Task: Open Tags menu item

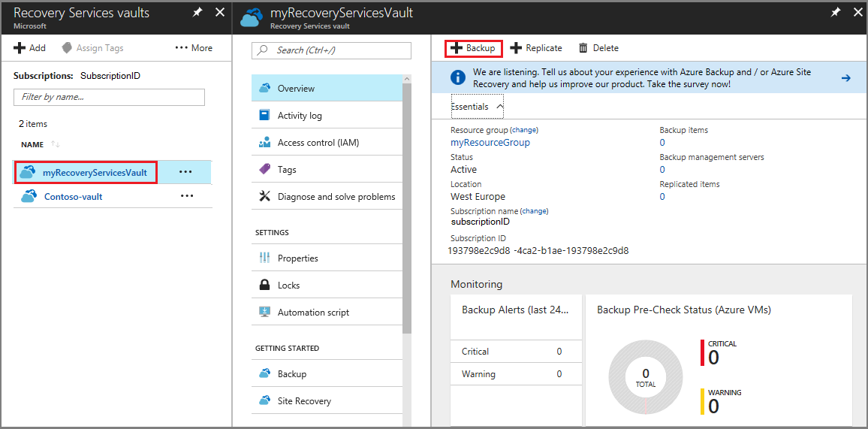Action: coord(327,169)
